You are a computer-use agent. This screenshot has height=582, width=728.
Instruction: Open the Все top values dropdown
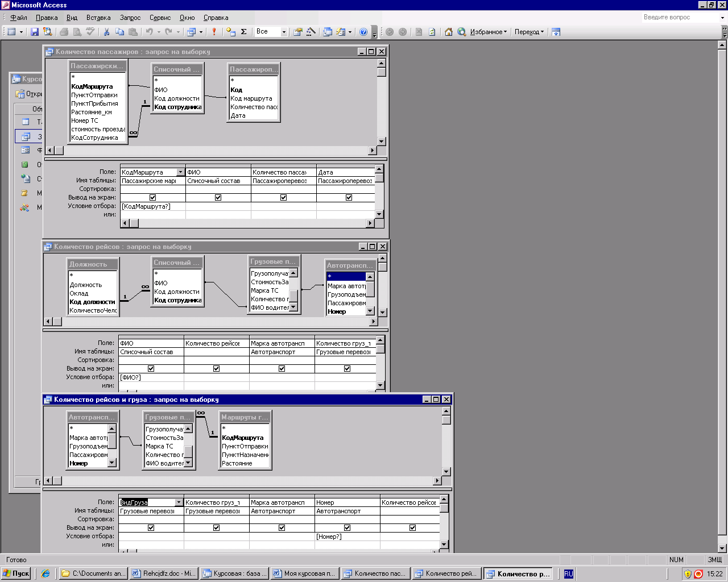(x=284, y=32)
